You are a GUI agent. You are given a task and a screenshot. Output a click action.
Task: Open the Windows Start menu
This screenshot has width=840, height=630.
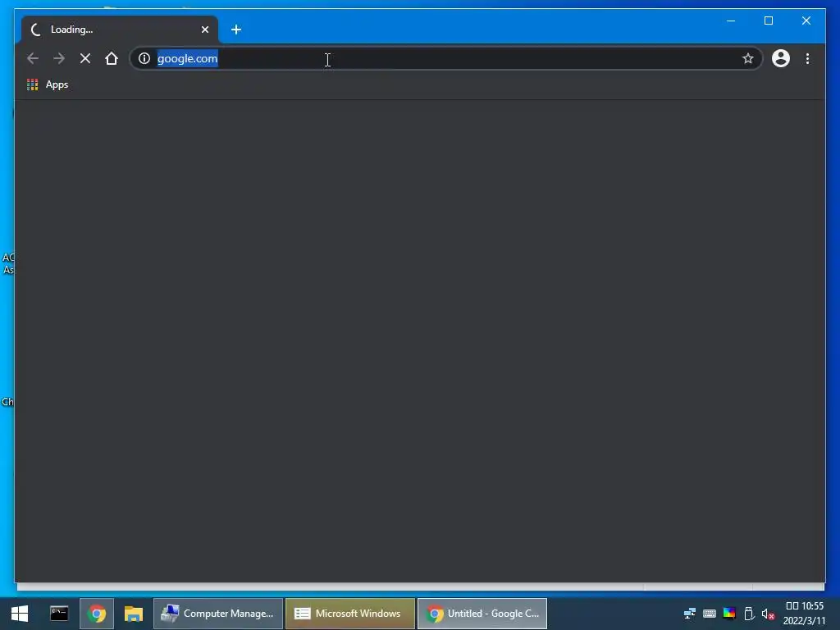point(20,614)
